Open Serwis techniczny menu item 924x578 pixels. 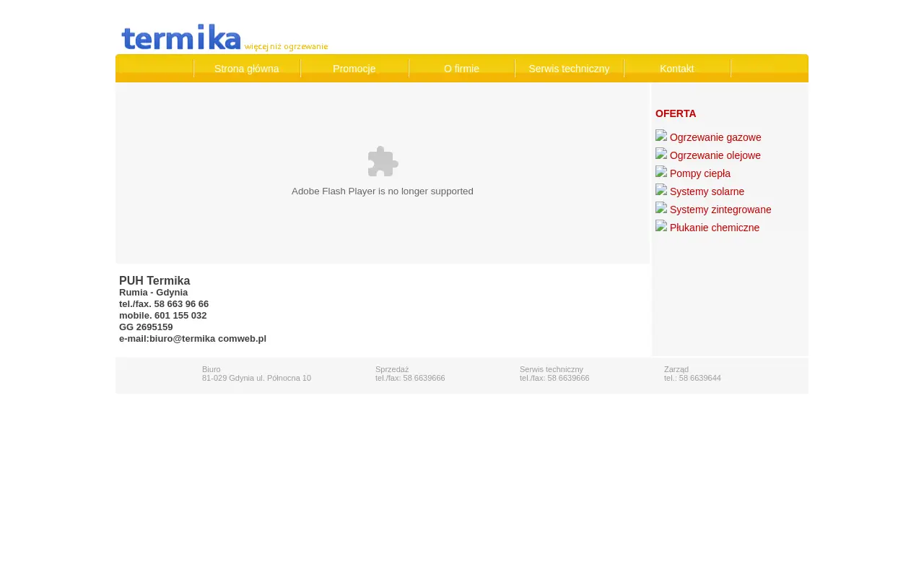click(569, 69)
